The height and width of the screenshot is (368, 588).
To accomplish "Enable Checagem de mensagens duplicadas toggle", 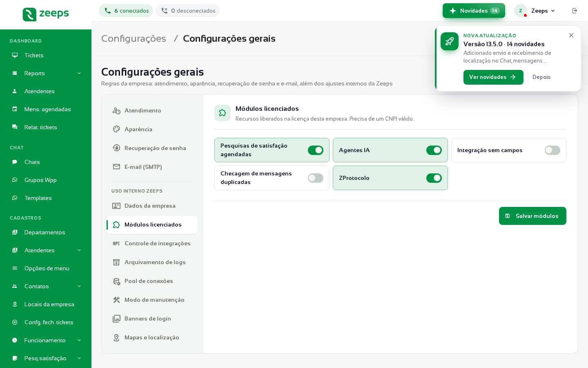I will [316, 178].
